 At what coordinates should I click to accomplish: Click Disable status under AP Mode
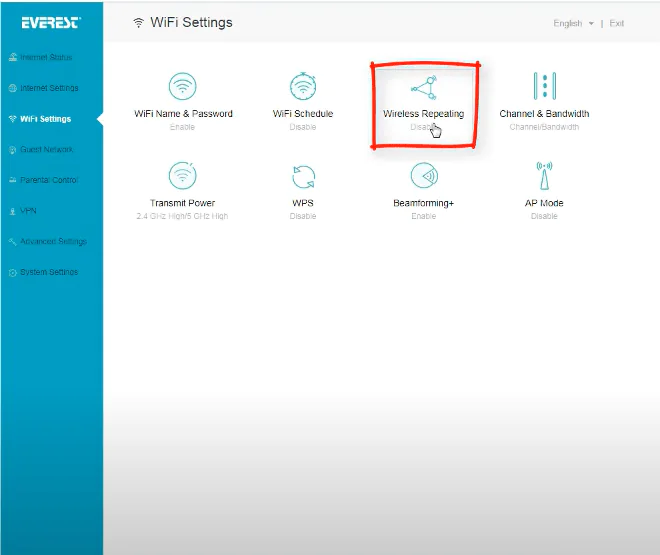544,216
